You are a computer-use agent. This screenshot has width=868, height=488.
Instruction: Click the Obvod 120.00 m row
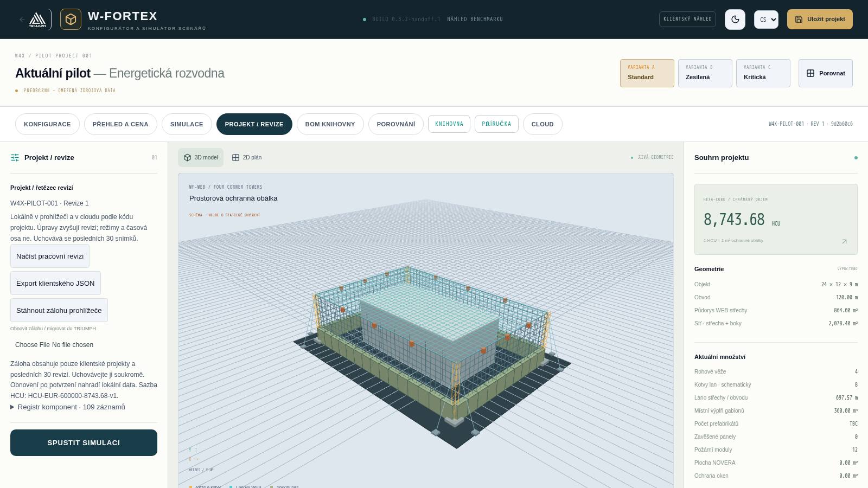point(776,298)
